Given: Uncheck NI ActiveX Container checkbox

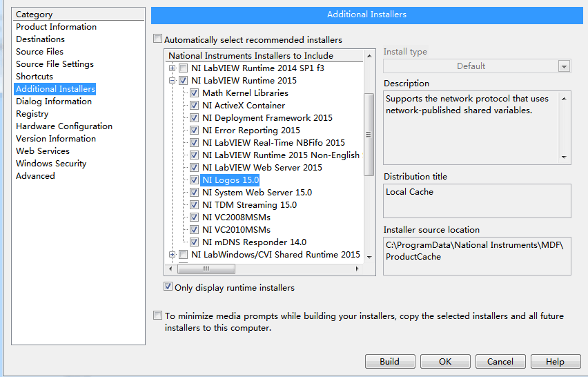Looking at the screenshot, I should [x=194, y=106].
